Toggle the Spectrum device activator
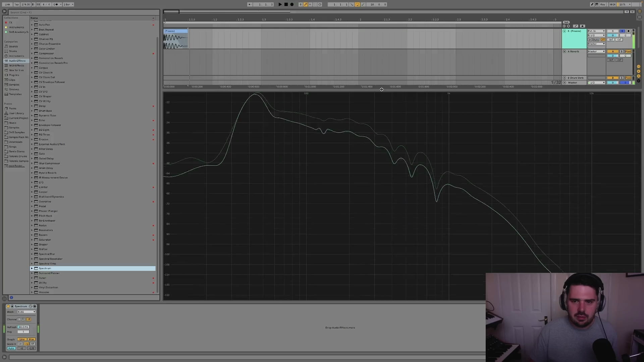 coord(8,306)
